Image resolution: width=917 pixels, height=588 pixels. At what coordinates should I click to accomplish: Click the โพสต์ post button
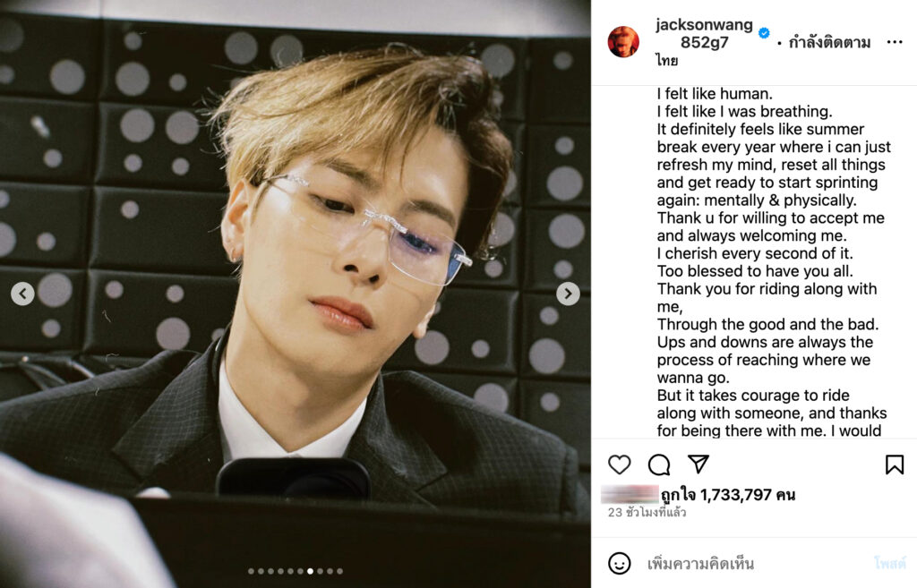coord(889,564)
